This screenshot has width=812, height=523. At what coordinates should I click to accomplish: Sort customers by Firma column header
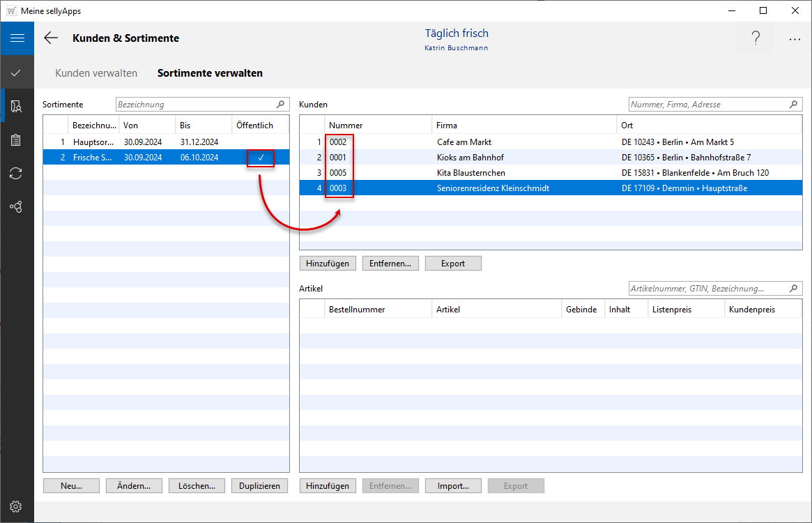(523, 126)
